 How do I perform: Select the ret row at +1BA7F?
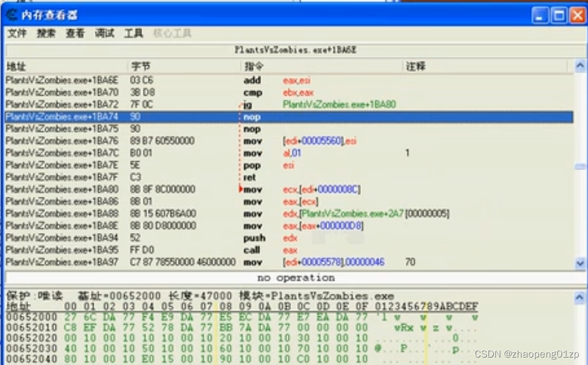(289, 177)
